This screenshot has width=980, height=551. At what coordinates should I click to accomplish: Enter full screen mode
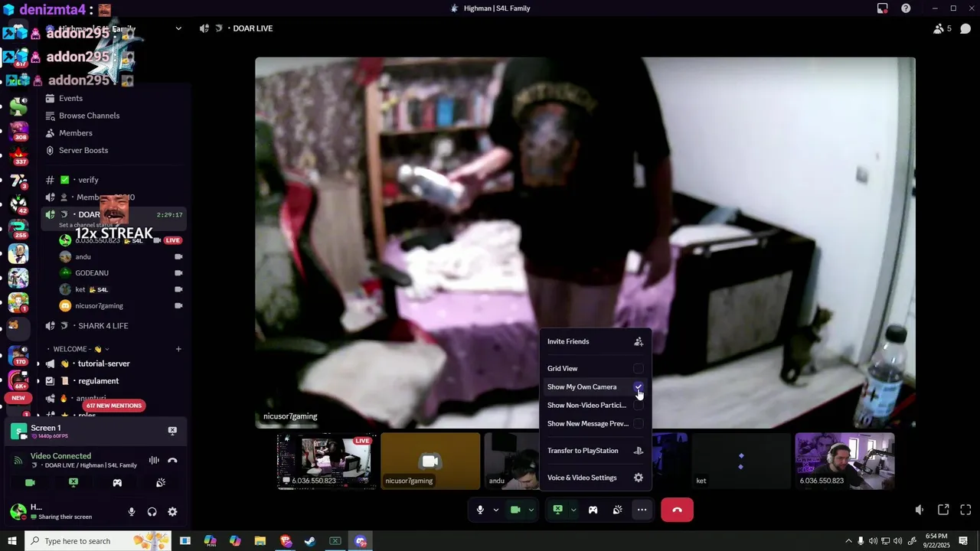point(965,510)
